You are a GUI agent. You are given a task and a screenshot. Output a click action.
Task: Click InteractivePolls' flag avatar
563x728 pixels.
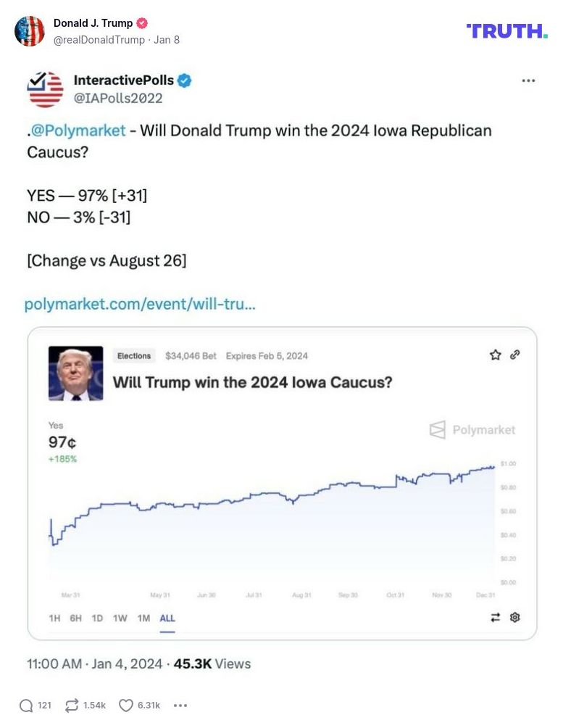[x=45, y=88]
